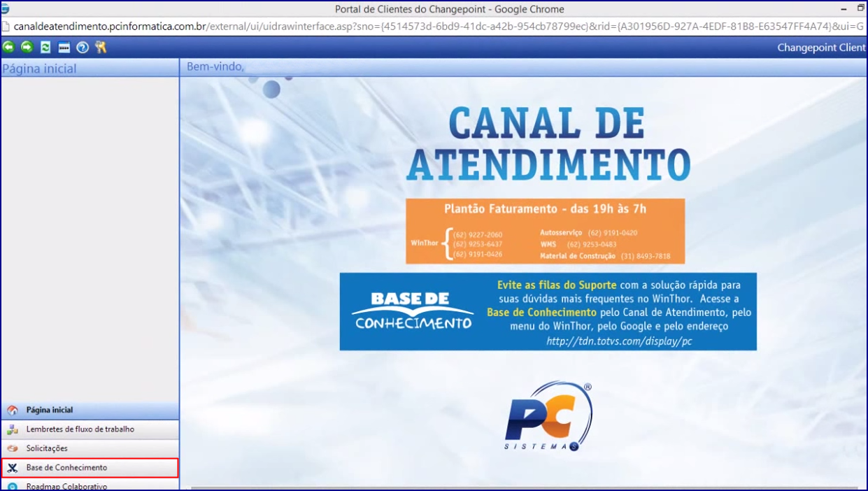Click the browser address bar URL
This screenshot has width=868, height=491.
439,26
